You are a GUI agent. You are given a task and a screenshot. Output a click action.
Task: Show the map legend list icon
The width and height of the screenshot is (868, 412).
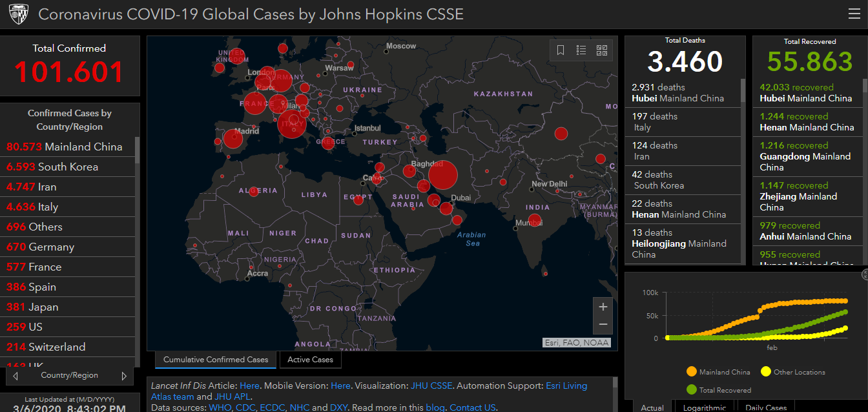(581, 50)
